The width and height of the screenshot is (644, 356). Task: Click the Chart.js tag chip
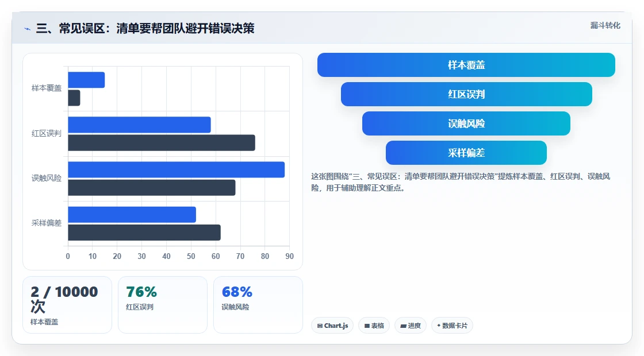332,326
